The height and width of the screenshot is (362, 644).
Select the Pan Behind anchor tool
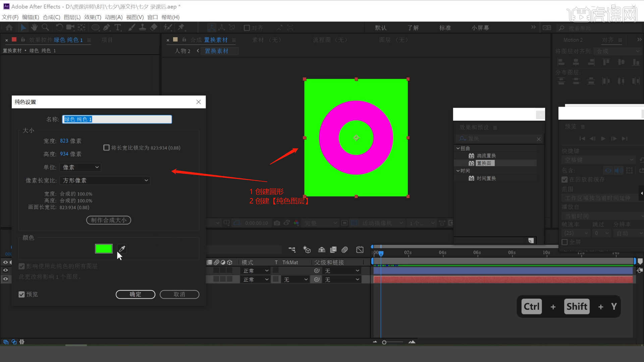click(82, 27)
